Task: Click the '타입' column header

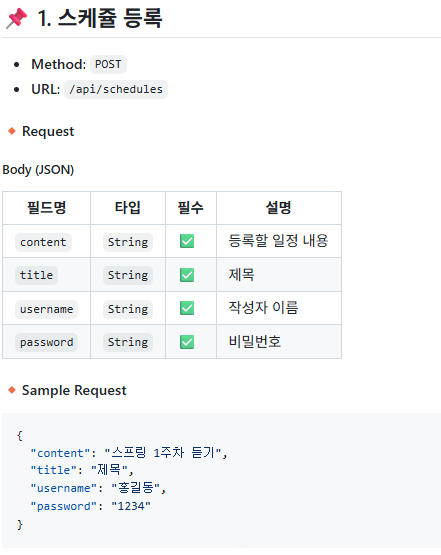Action: 128,208
